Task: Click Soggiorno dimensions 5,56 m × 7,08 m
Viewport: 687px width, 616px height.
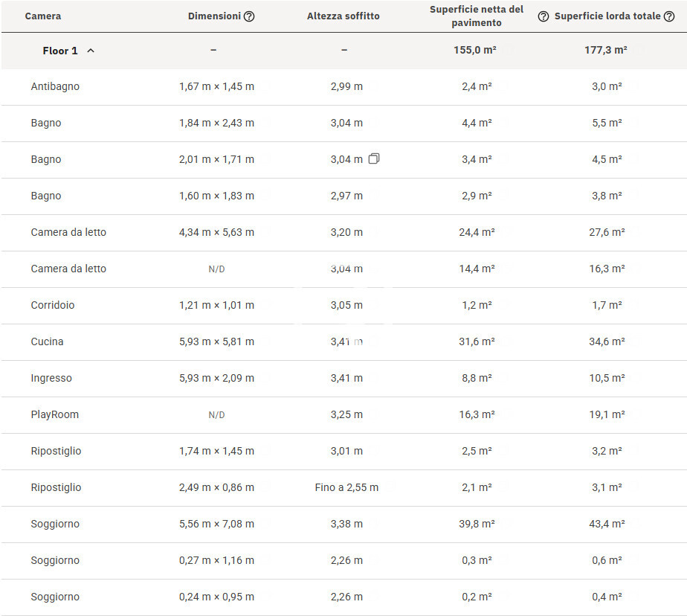Action: click(x=216, y=524)
